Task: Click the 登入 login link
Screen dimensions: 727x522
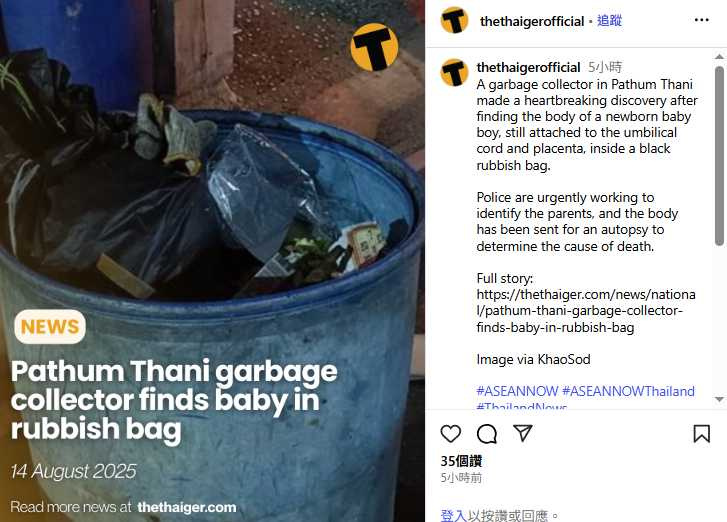Action: click(x=453, y=516)
